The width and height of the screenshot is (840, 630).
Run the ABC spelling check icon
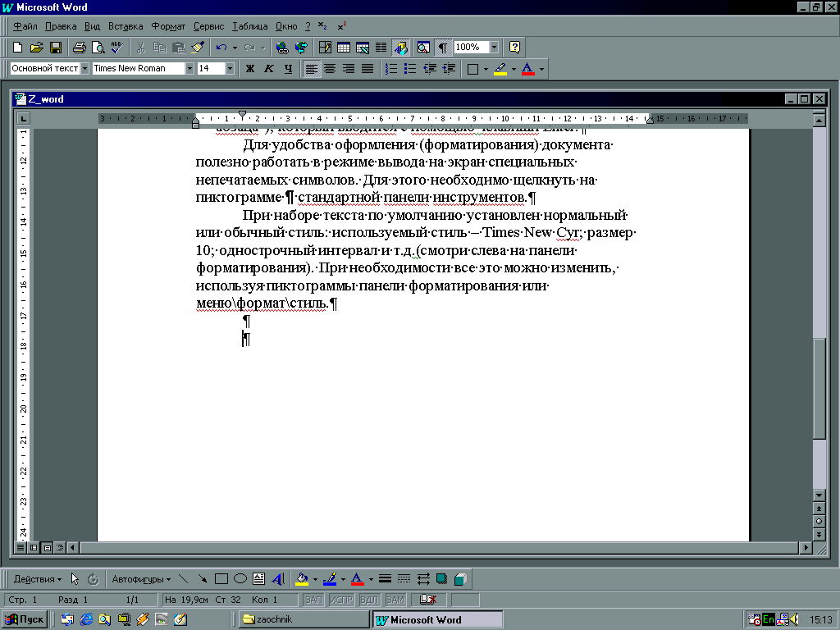click(116, 48)
